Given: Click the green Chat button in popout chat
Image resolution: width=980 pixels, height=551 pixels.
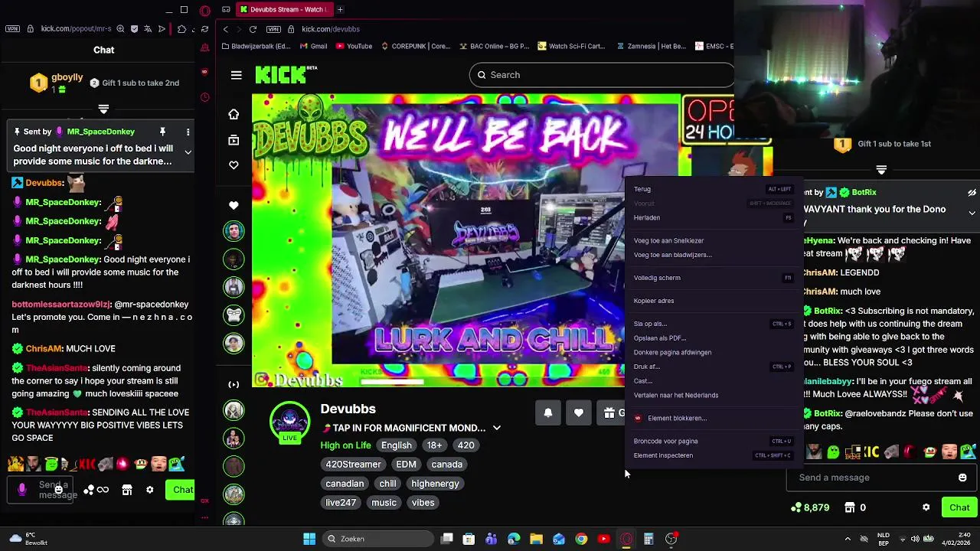Looking at the screenshot, I should (181, 490).
